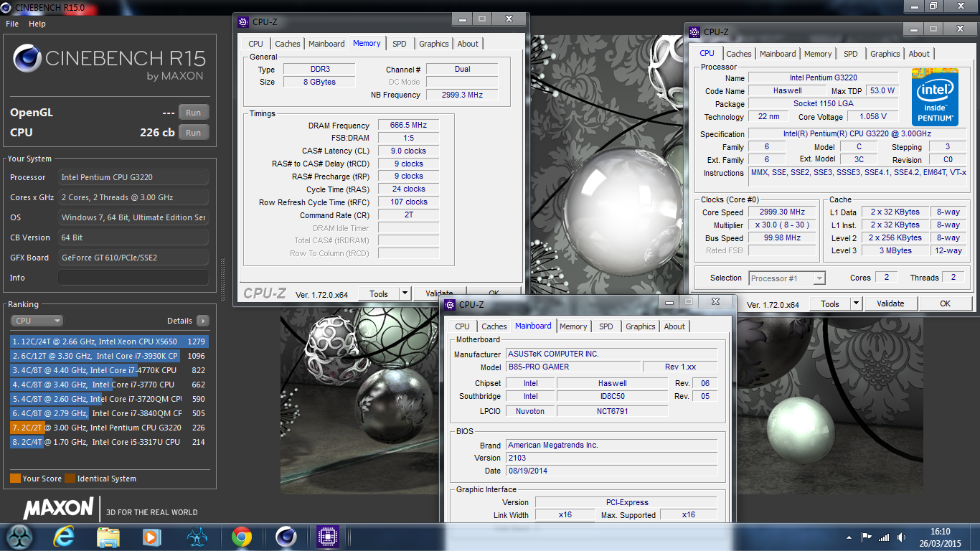Select ranking row Intel Core i7-3930K
This screenshot has width=980, height=551.
coord(109,356)
